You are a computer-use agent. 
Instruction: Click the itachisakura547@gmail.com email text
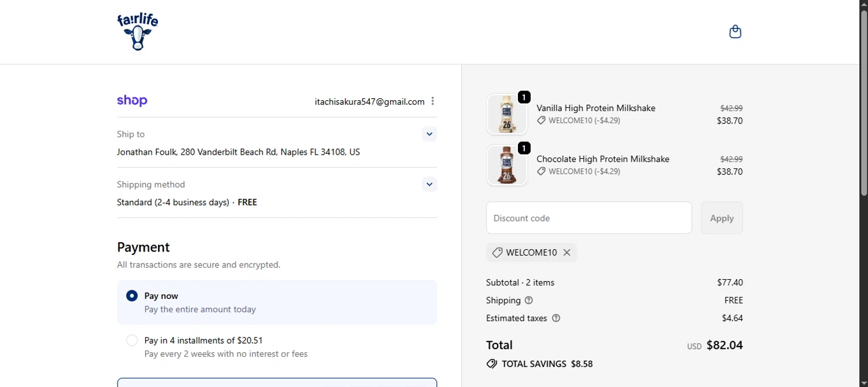[x=370, y=101]
